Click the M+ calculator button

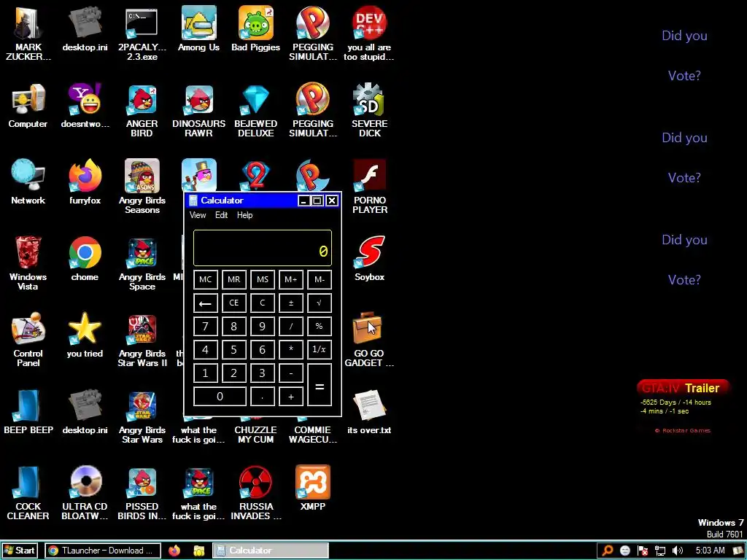[x=291, y=279]
